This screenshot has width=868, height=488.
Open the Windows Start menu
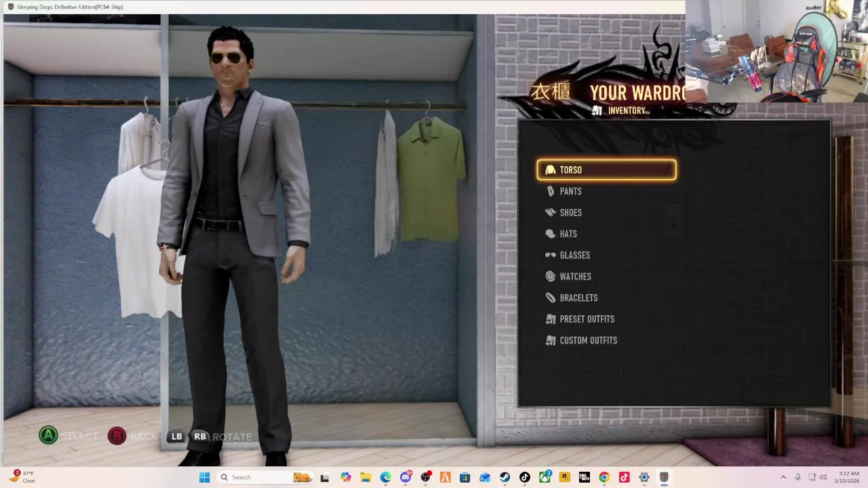click(x=204, y=477)
